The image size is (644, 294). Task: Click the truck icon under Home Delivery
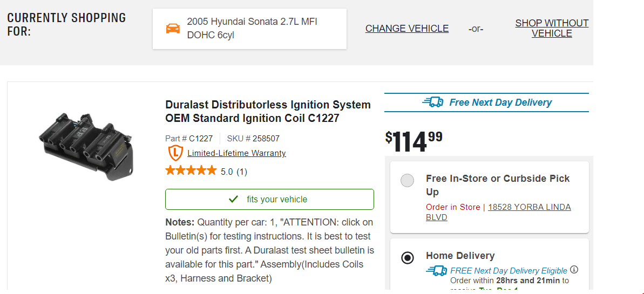tap(436, 271)
